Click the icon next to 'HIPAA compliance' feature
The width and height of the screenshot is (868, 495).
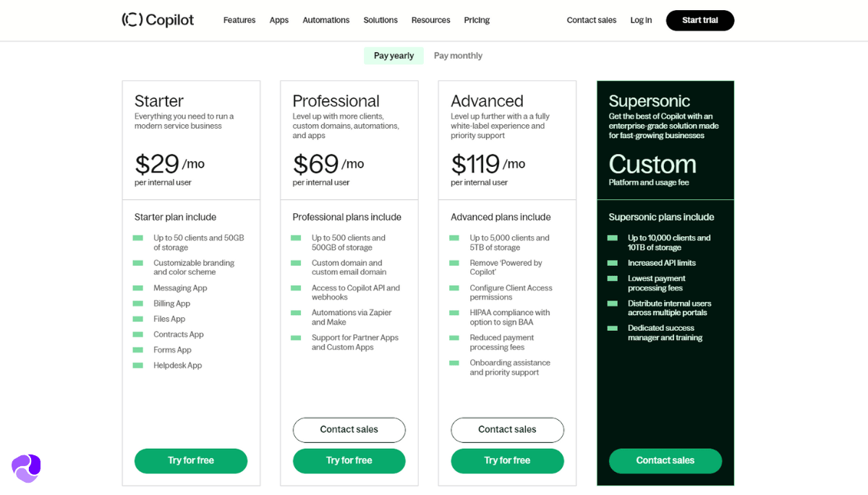coord(454,312)
